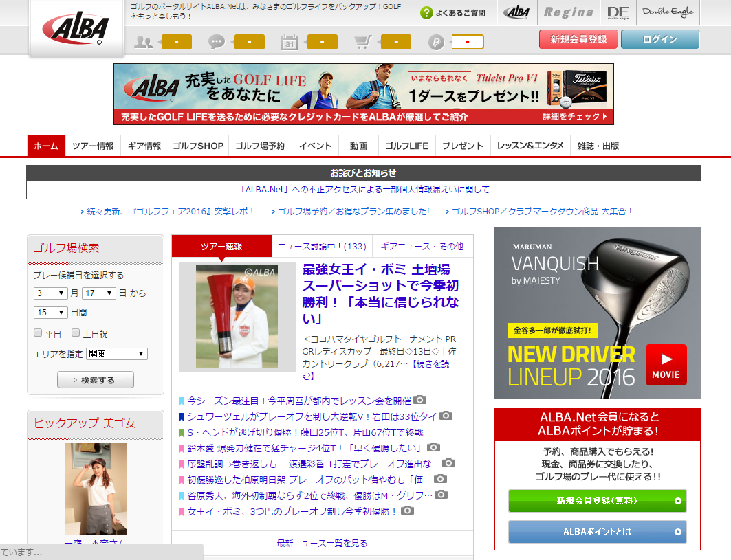The height and width of the screenshot is (560, 731).
Task: Open the よくあるご質問 link
Action: tap(460, 13)
